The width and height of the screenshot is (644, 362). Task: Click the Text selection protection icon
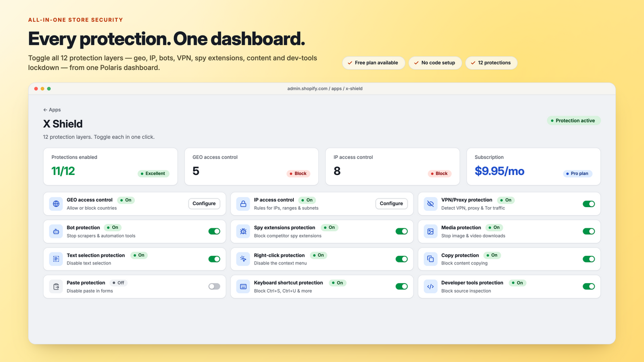click(56, 259)
